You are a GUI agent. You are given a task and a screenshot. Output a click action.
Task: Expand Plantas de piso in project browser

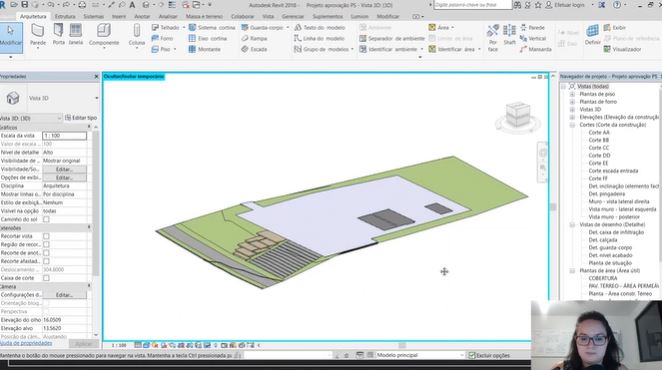click(572, 94)
